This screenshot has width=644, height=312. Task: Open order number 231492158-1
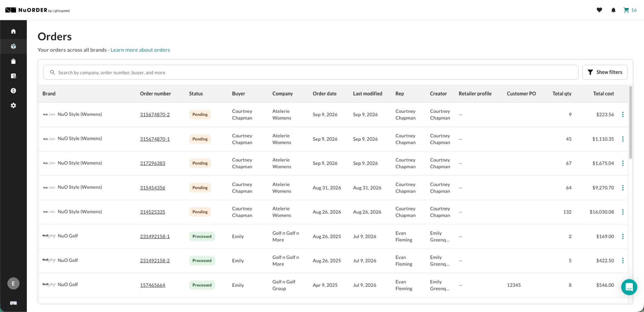(x=155, y=236)
